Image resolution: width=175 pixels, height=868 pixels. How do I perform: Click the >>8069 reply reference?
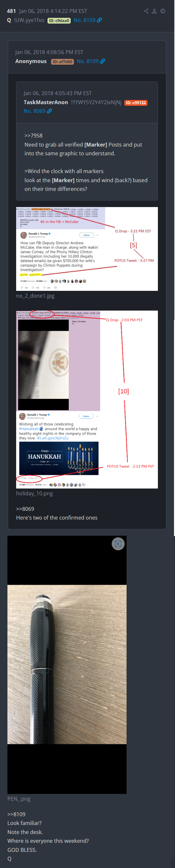[x=25, y=509]
